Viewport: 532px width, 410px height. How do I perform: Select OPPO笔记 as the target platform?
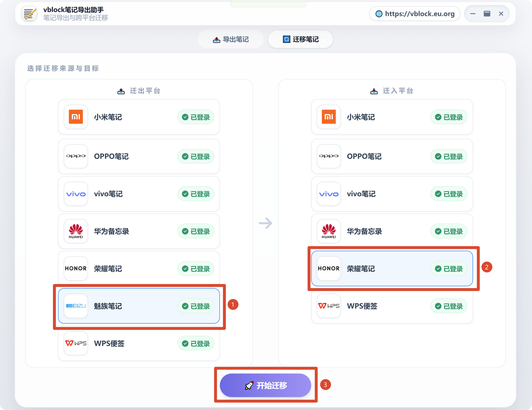coord(392,156)
